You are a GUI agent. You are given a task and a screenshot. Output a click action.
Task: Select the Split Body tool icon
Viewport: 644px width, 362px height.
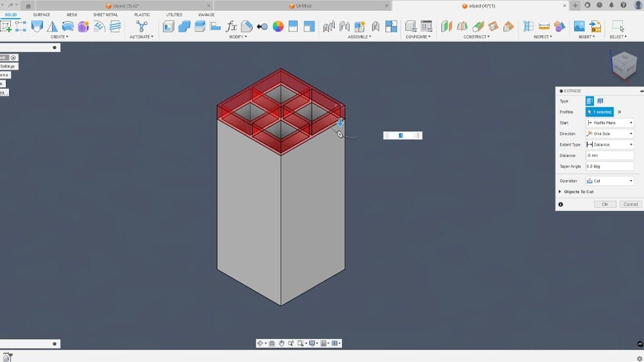(293, 26)
